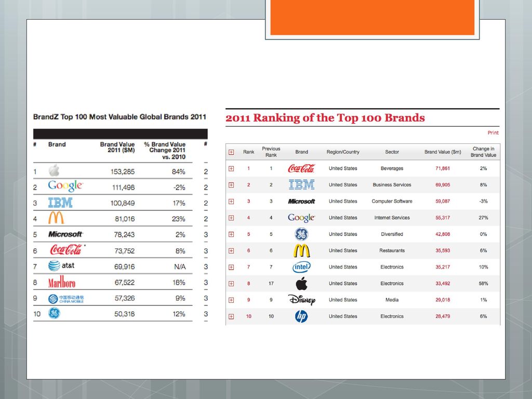Click the Print link
The width and height of the screenshot is (532, 399).
pyautogui.click(x=493, y=132)
